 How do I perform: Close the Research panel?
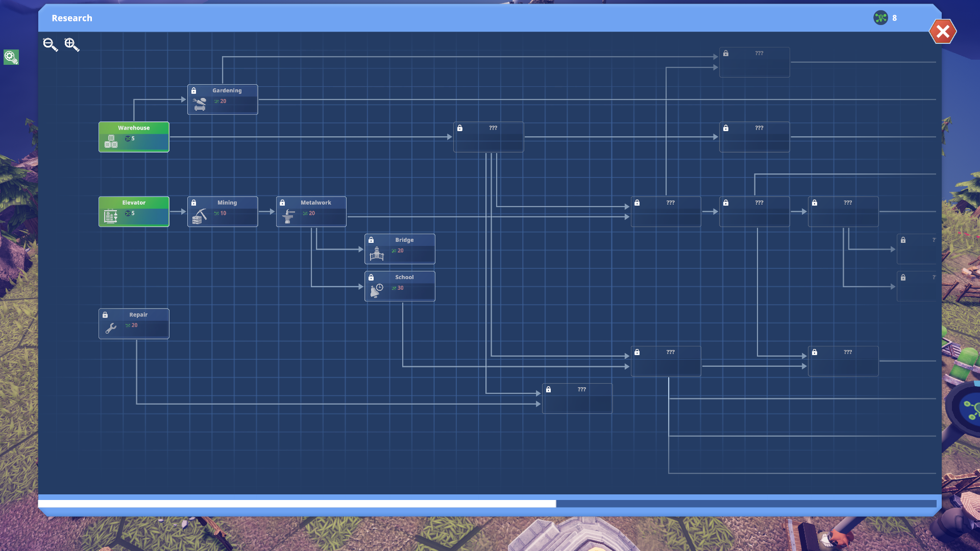(x=942, y=32)
